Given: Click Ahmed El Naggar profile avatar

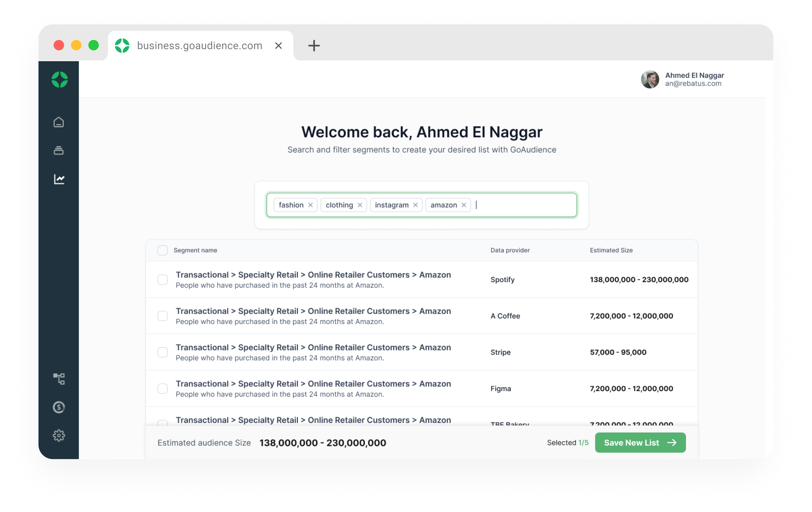Looking at the screenshot, I should (x=649, y=79).
